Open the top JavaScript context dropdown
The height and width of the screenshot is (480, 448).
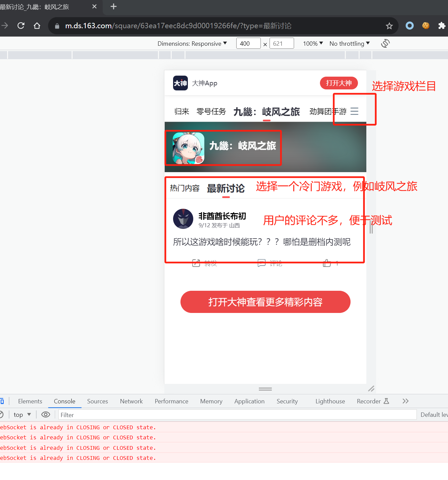click(x=22, y=414)
